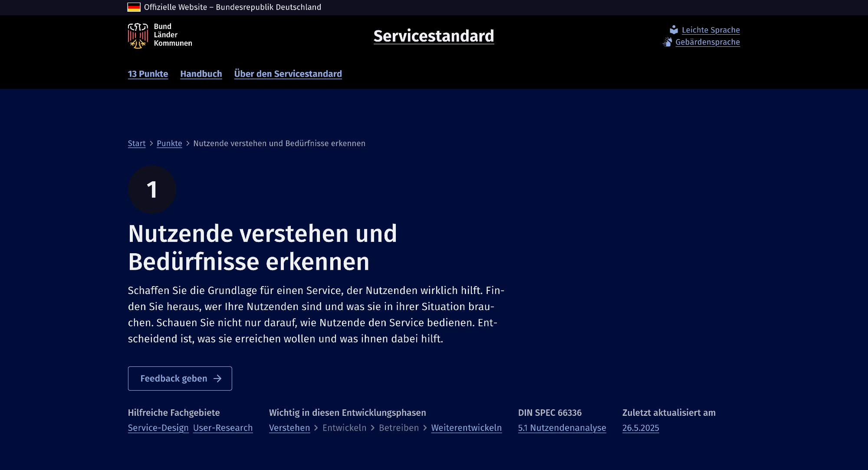This screenshot has width=868, height=470.
Task: Open 5.1 Nutzendenanalyse link
Action: 562,428
